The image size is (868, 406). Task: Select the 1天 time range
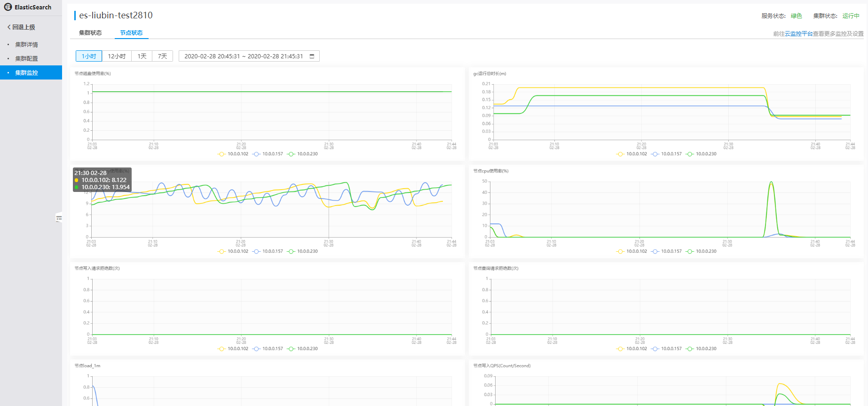[x=142, y=56]
